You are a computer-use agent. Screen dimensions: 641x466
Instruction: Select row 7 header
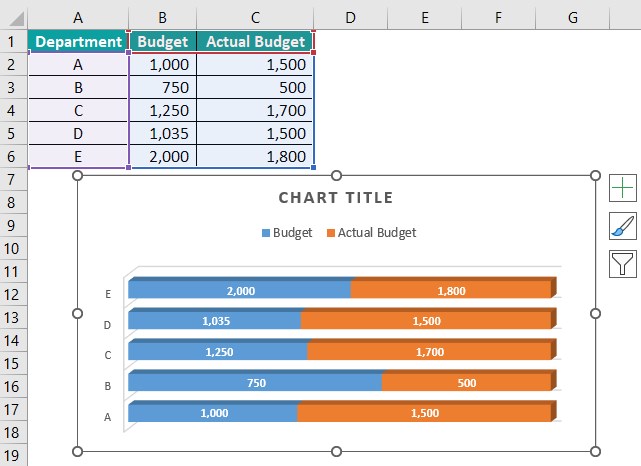[x=13, y=179]
